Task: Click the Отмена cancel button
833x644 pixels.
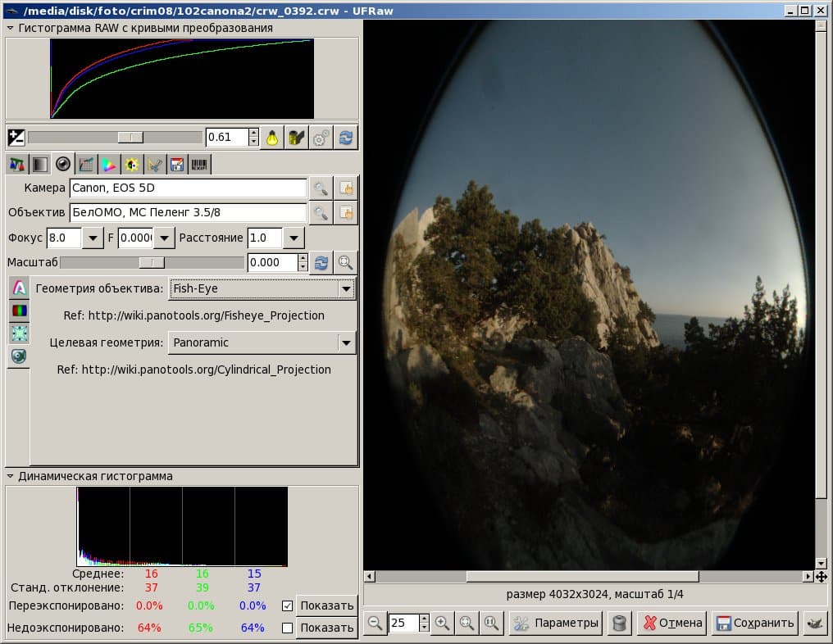Action: [x=672, y=623]
